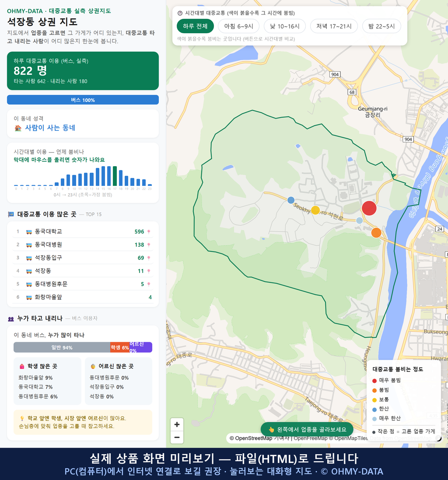The width and height of the screenshot is (448, 480).
Task: Click the clock icon in 시간대별 대중교통 header
Action: tap(180, 13)
